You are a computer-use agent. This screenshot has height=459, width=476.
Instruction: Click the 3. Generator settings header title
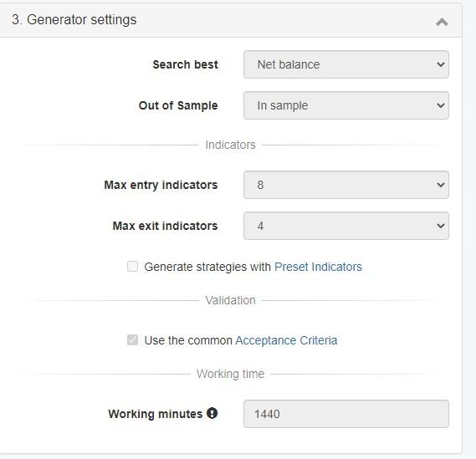[74, 20]
